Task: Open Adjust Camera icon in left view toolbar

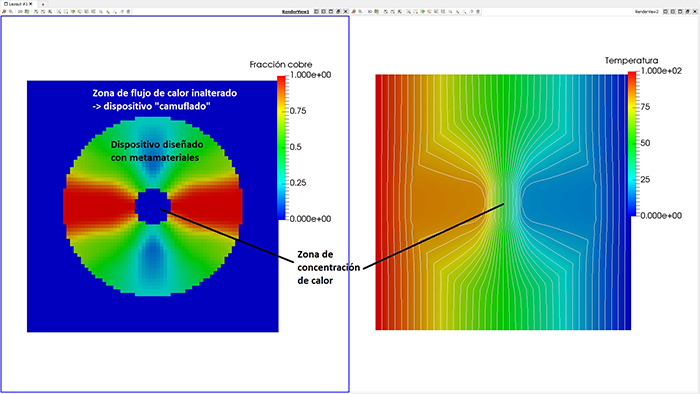Action: click(27, 12)
